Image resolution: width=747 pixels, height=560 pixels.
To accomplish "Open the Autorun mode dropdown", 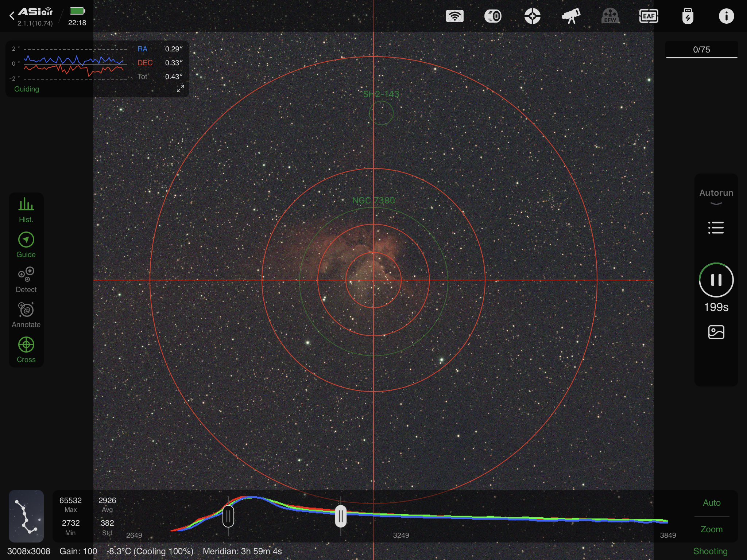I will (x=716, y=197).
